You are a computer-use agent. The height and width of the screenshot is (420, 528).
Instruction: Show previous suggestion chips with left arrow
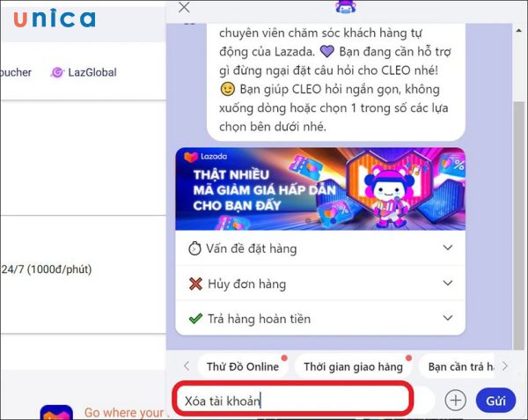click(x=187, y=366)
